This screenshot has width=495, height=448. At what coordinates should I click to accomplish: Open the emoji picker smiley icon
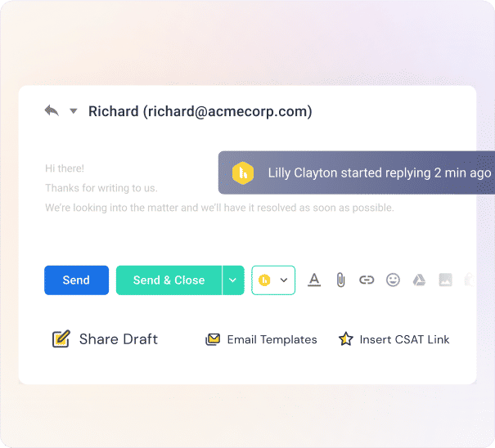(x=393, y=280)
